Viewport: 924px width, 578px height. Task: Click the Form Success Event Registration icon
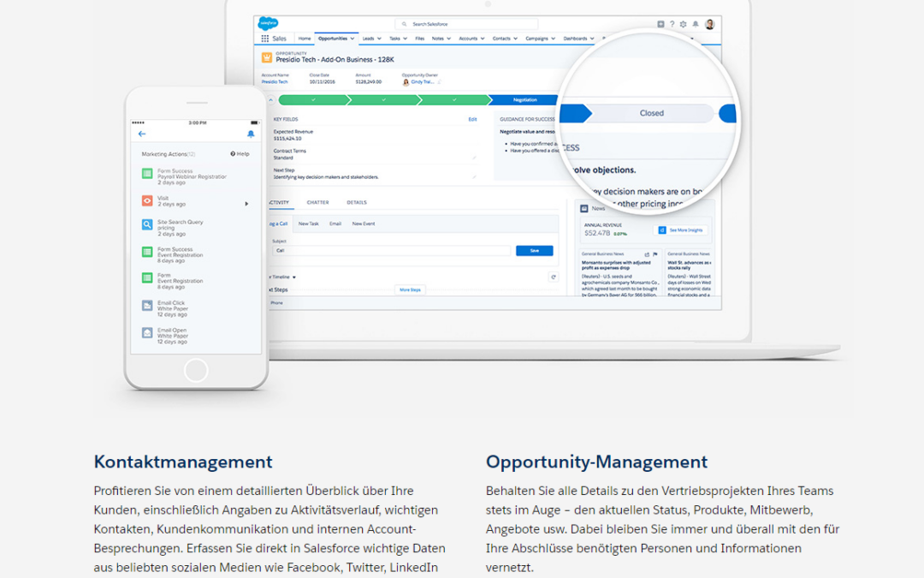[x=147, y=252]
